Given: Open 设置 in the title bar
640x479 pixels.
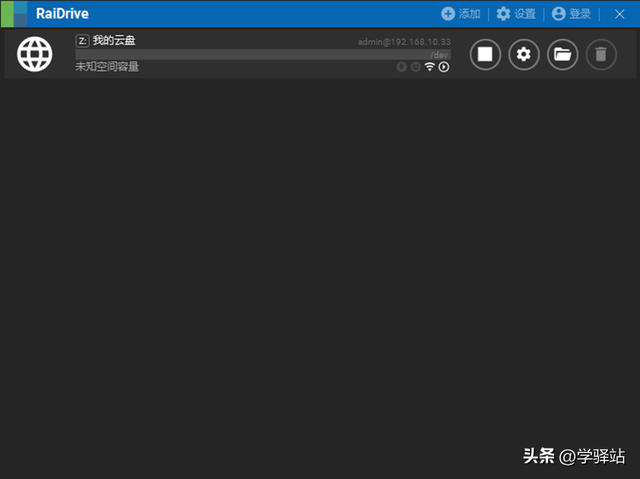Looking at the screenshot, I should point(516,14).
